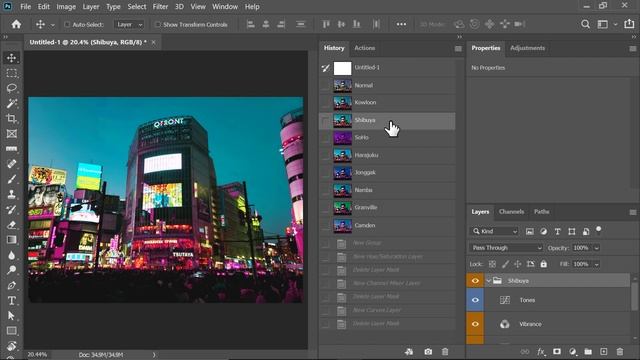Select the History Brush tool
The image size is (640, 360).
point(11,209)
